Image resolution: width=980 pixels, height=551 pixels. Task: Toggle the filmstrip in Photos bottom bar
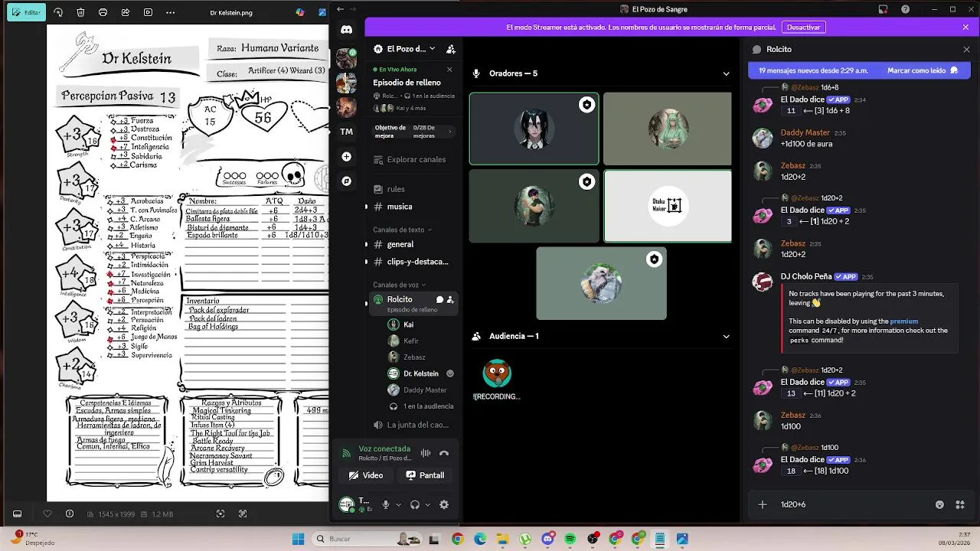coord(17,514)
